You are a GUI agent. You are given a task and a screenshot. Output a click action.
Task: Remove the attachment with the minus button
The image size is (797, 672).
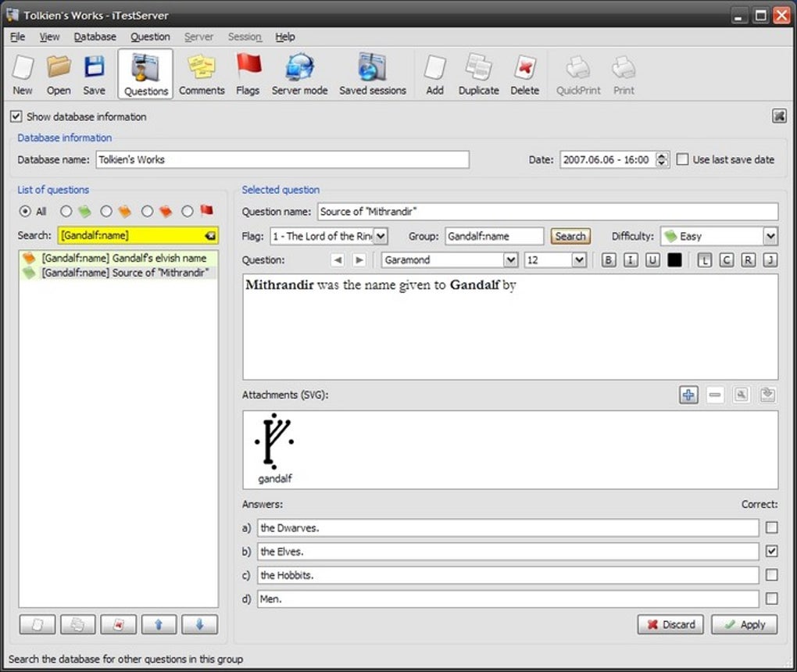[x=715, y=395]
